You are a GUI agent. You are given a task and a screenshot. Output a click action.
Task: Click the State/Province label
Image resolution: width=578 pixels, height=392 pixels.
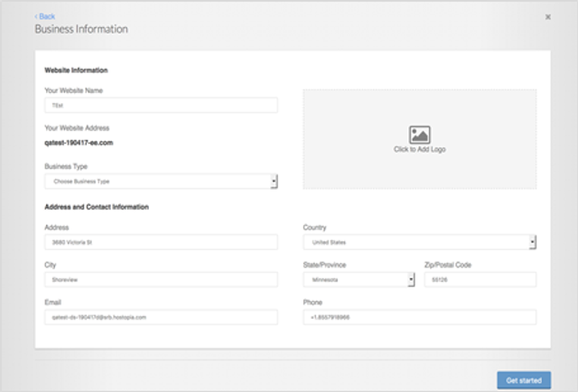point(324,265)
